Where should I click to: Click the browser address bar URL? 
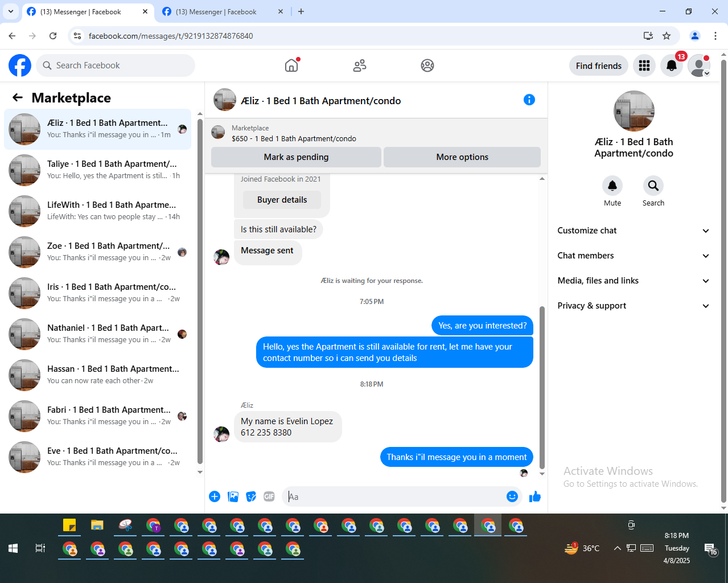coord(171,36)
